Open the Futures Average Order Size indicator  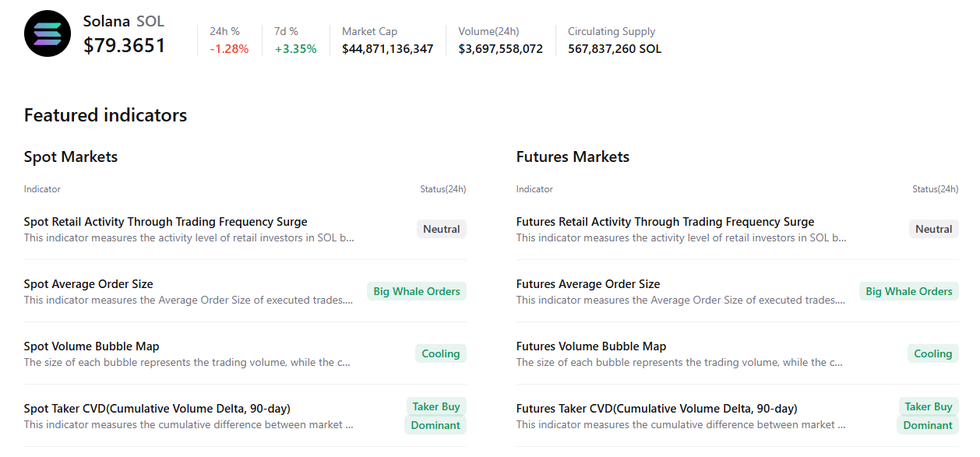point(587,284)
